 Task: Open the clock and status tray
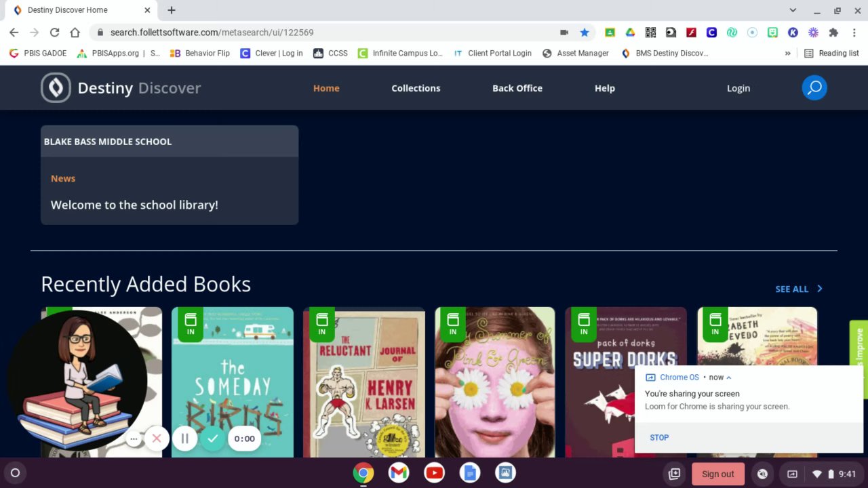pyautogui.click(x=834, y=474)
